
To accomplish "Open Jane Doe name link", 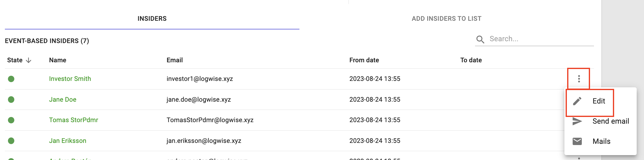I will click(x=63, y=100).
